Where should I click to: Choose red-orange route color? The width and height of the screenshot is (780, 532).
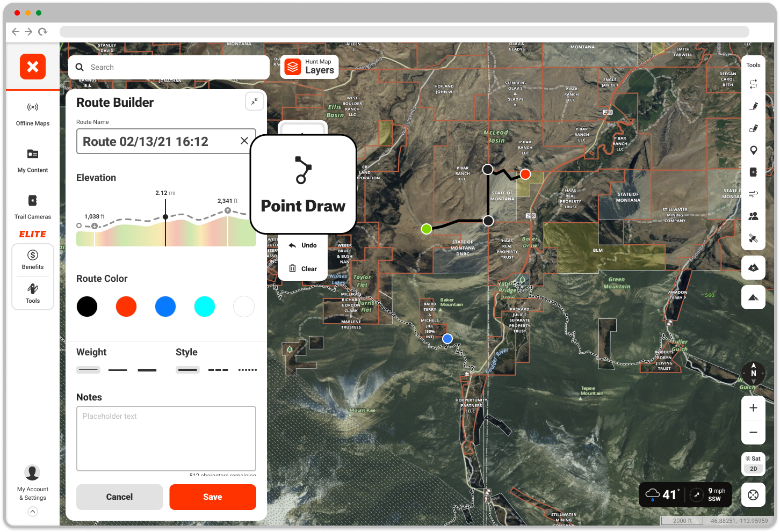(126, 307)
